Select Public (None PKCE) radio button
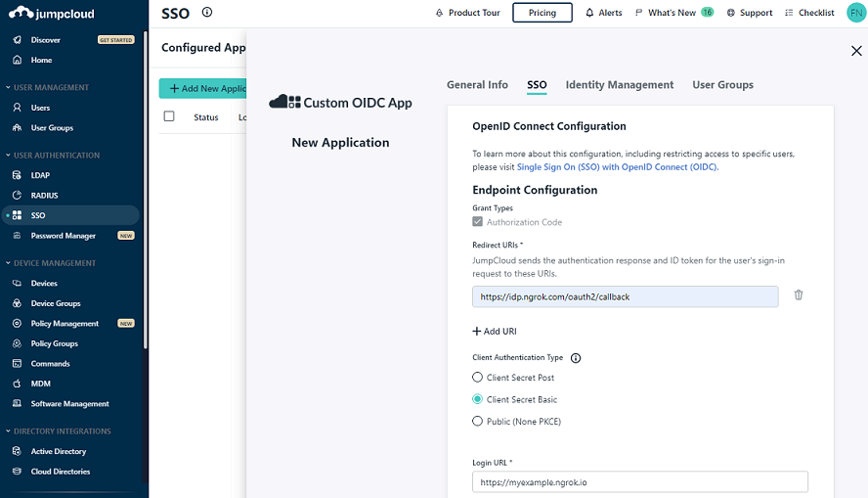868x498 pixels. 477,421
